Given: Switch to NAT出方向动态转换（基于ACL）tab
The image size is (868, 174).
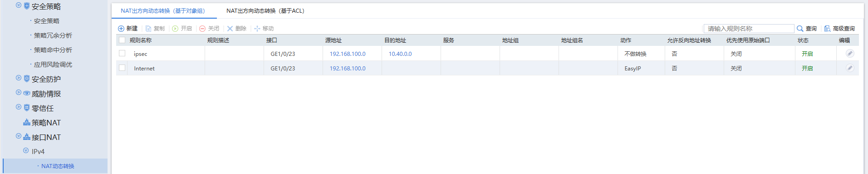Looking at the screenshot, I should pyautogui.click(x=265, y=11).
